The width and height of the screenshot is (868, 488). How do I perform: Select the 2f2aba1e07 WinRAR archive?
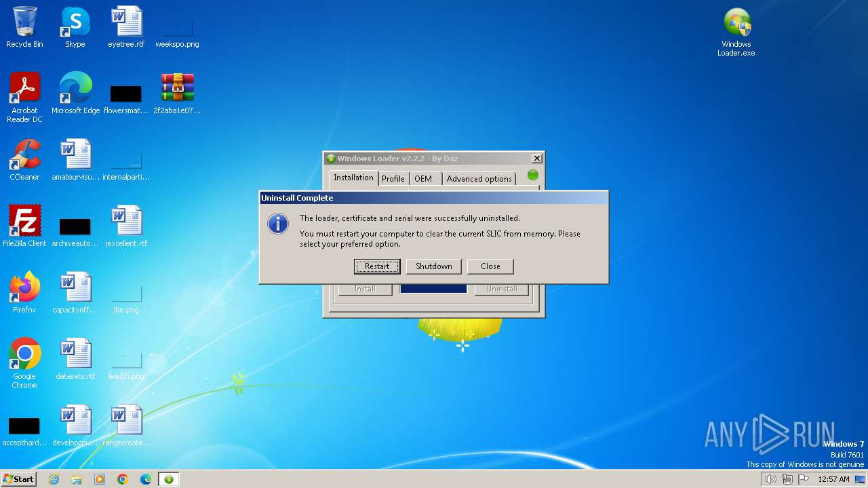click(x=177, y=94)
